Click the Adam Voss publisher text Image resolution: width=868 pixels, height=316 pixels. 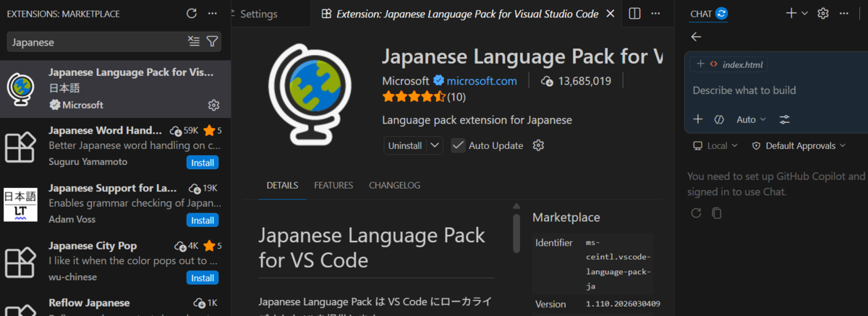tap(72, 219)
